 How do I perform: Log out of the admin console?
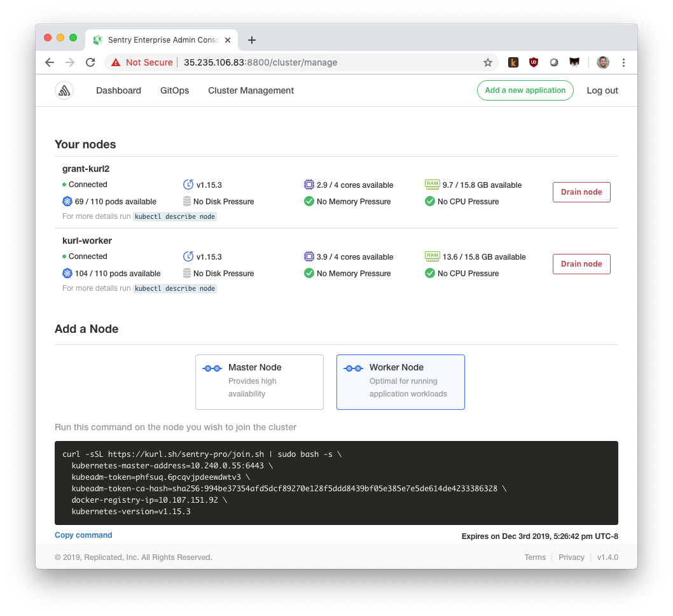pos(602,90)
